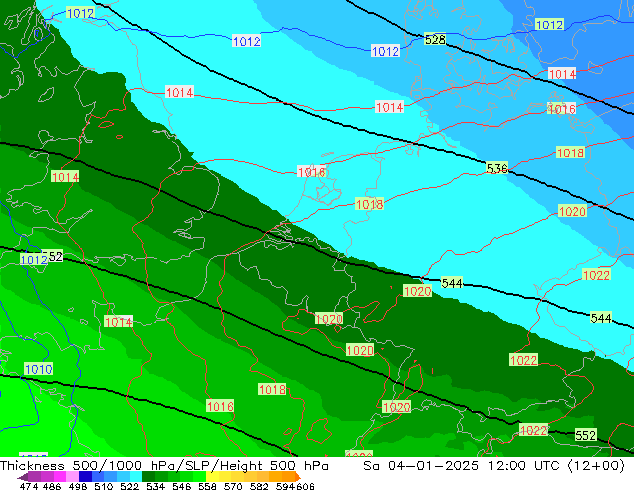Click the 558 legend value
Viewport: 634px width, 490px height.
tap(207, 486)
